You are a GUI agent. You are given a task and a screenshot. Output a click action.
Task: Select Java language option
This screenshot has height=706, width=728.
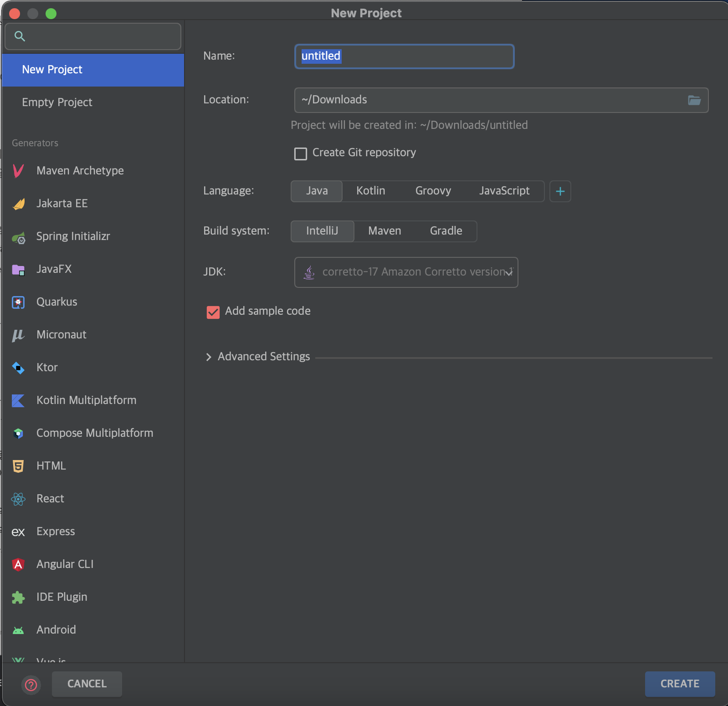coord(317,191)
